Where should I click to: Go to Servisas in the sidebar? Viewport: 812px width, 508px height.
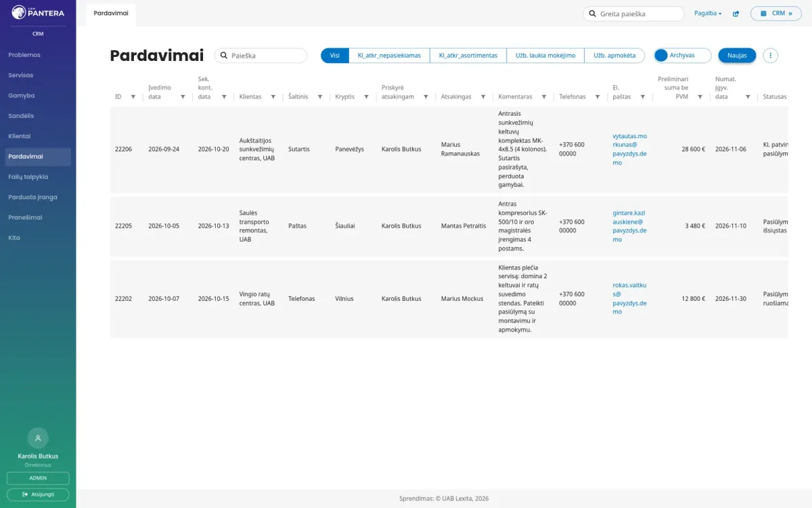(38, 75)
